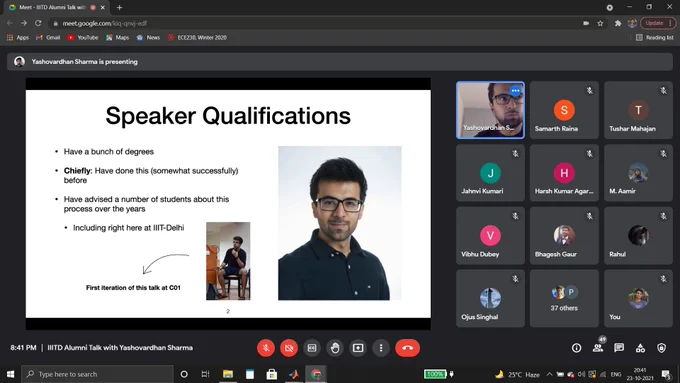Screen dimensions: 680x383
Task: Click presenter avatar in presenting banner
Action: pos(19,62)
